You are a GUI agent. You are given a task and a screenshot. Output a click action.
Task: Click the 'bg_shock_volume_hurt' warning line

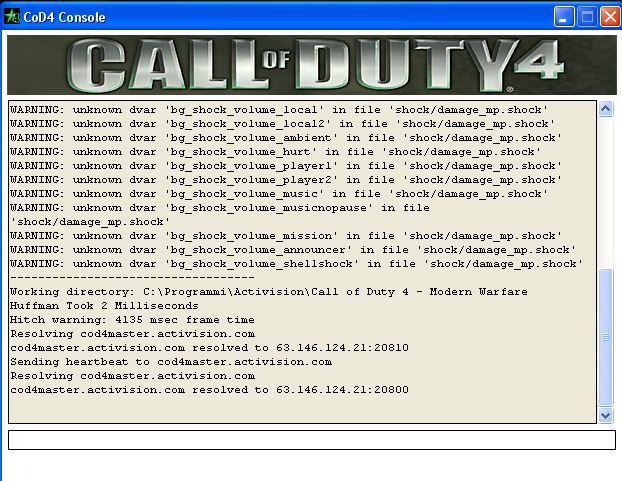275,151
